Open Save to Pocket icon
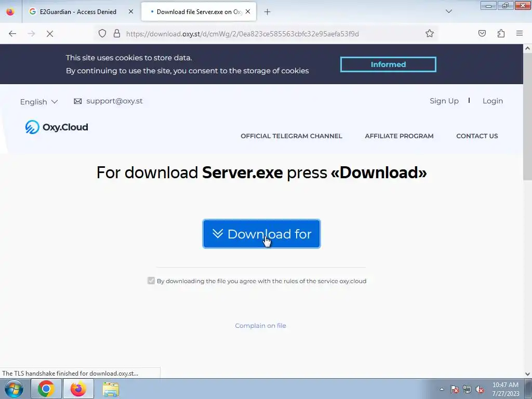This screenshot has width=532, height=399. click(482, 33)
